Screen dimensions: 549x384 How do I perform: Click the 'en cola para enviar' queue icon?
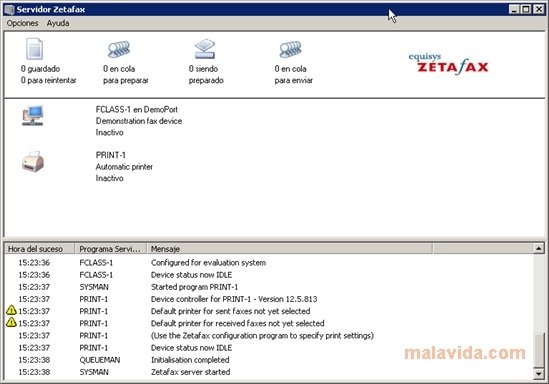pos(291,49)
